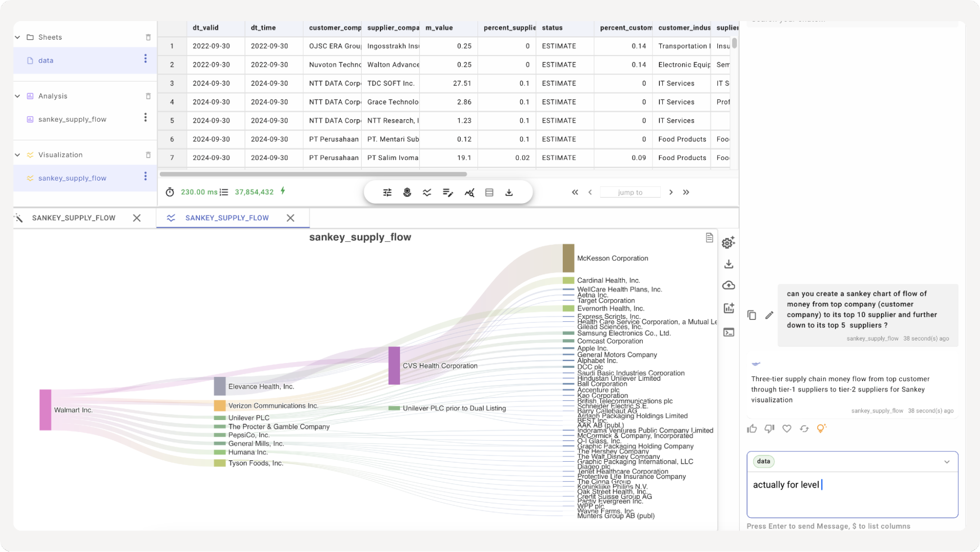This screenshot has width=980, height=552.
Task: Click the 37,854,432 row count text
Action: coord(254,192)
